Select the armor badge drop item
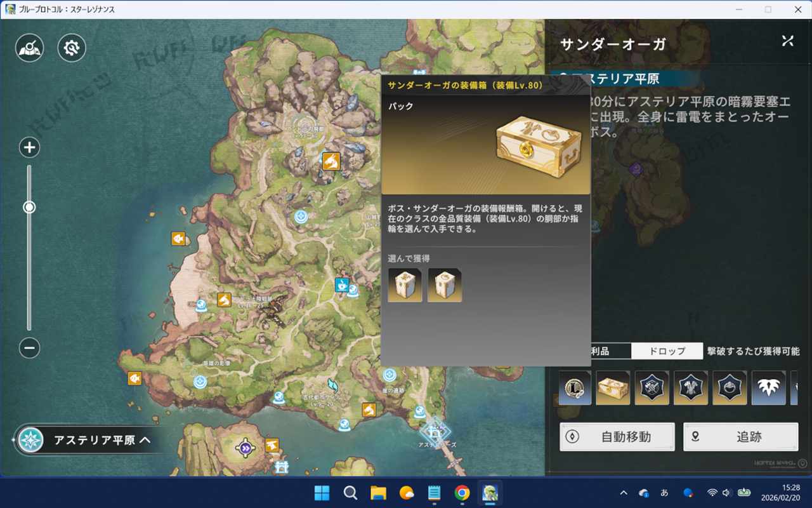 point(691,388)
